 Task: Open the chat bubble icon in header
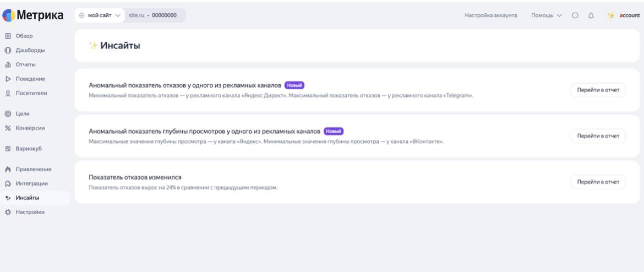[575, 15]
